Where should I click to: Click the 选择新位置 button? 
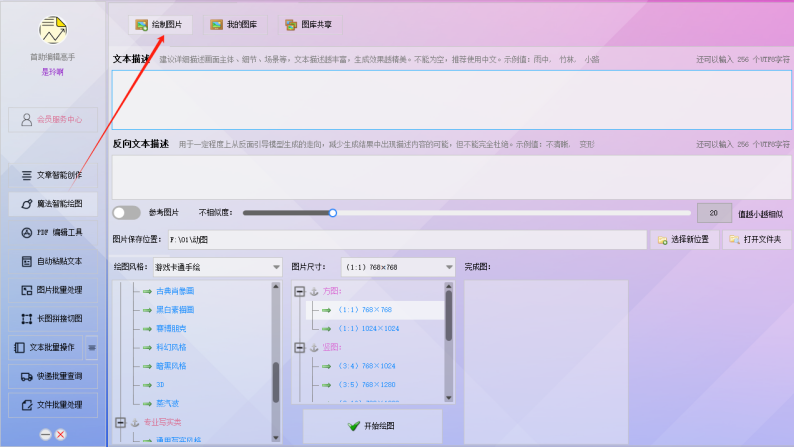pos(685,239)
